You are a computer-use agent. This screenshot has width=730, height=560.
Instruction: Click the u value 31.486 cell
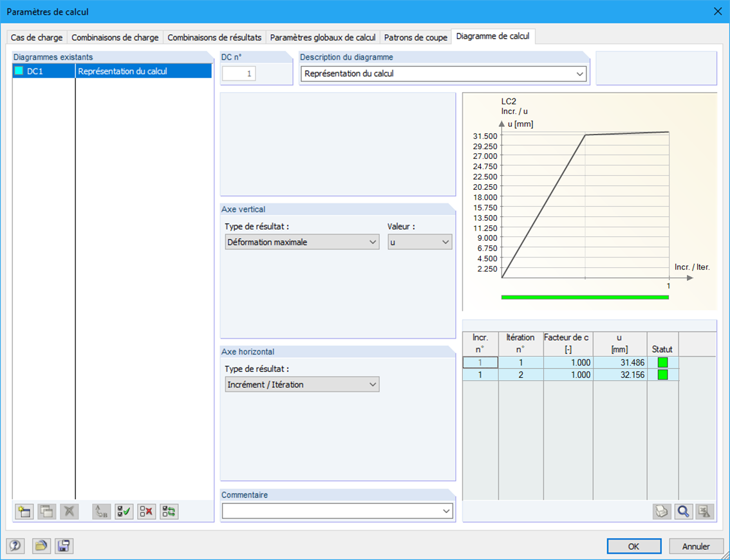(620, 362)
